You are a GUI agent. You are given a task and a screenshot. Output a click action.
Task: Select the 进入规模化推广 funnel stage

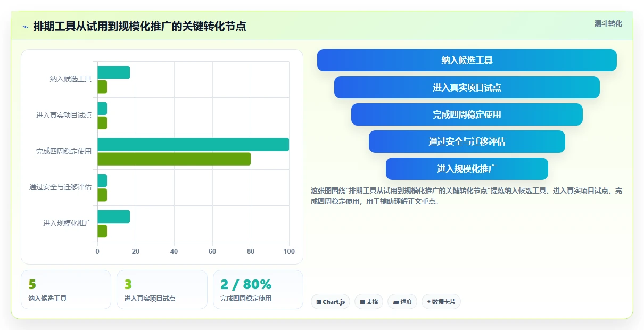tap(467, 169)
